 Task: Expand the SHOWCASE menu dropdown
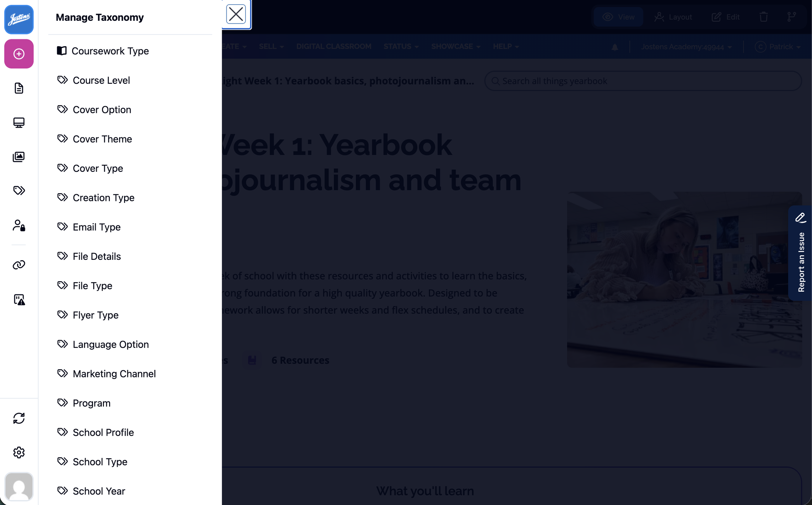(x=456, y=46)
